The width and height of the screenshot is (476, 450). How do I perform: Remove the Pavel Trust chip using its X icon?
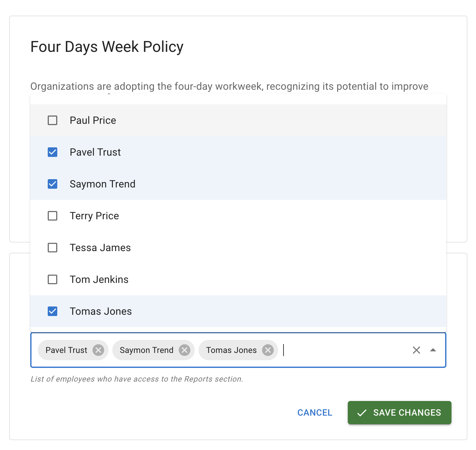click(x=99, y=350)
